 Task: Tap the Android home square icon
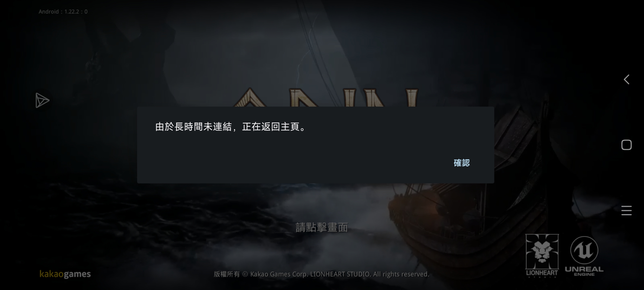pos(627,145)
